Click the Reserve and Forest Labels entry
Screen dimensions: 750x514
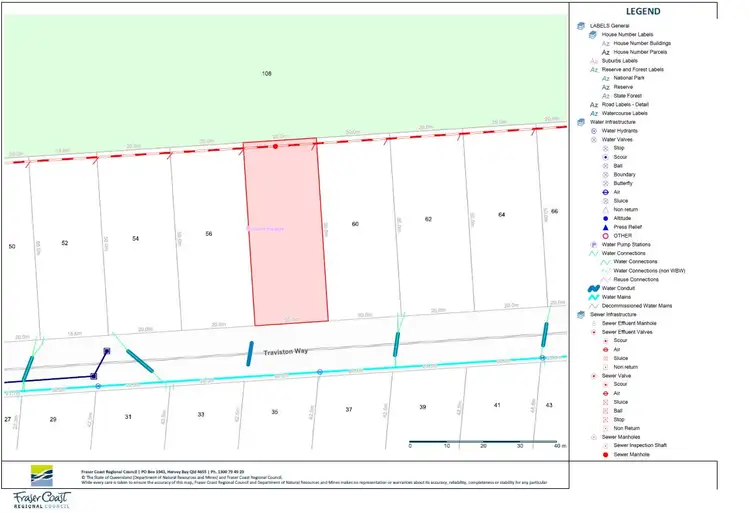632,70
